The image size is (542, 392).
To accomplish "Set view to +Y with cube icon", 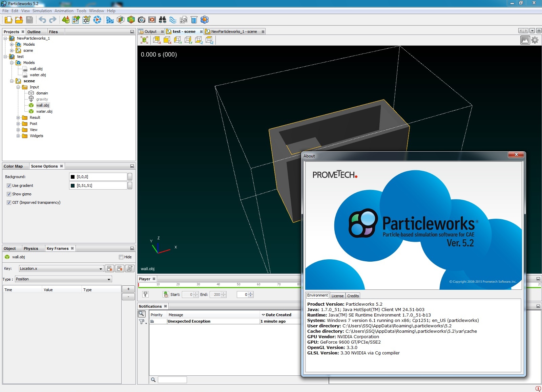I will click(188, 40).
